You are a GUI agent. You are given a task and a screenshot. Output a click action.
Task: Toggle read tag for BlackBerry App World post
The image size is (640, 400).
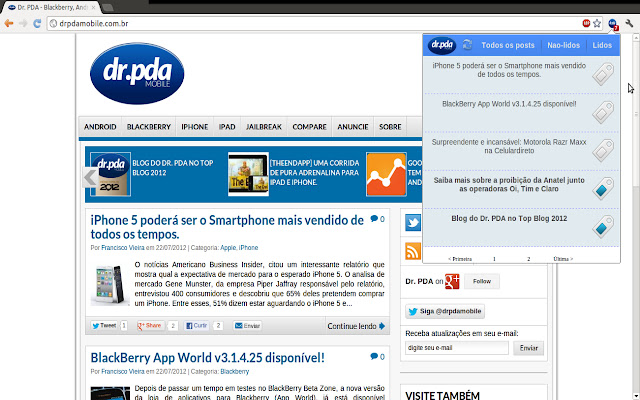(x=603, y=112)
